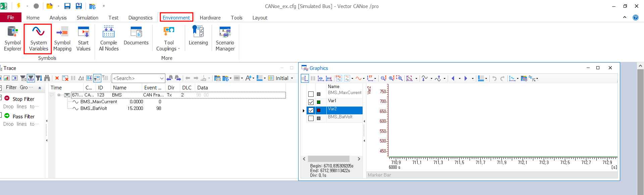Collapse Filter Groups panel chevron
The height and width of the screenshot is (195, 644).
point(40,88)
